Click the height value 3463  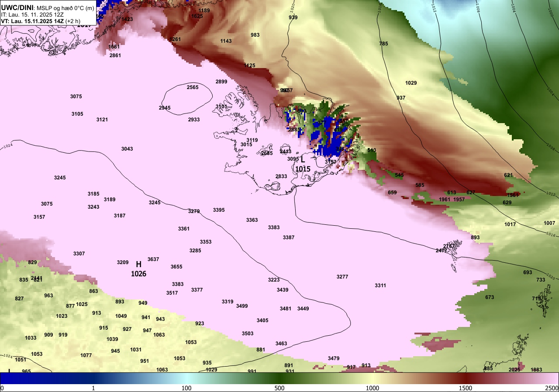coord(281,344)
